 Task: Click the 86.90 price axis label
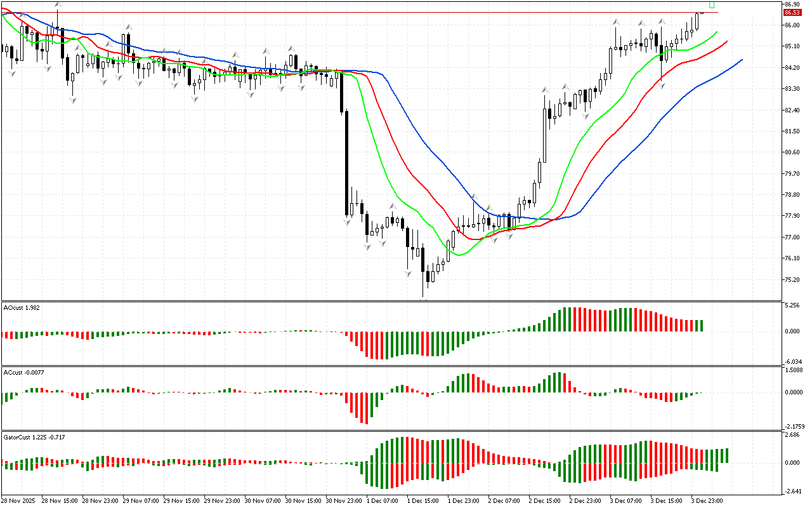point(791,4)
